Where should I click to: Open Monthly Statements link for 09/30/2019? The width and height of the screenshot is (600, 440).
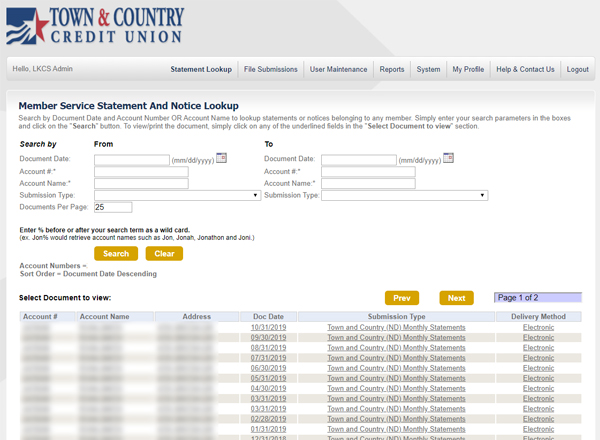tap(396, 337)
